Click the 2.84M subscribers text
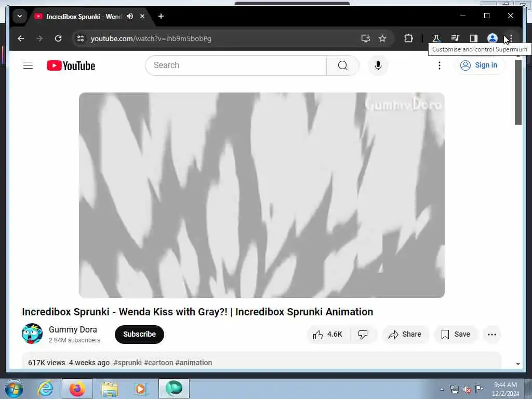 [75, 340]
